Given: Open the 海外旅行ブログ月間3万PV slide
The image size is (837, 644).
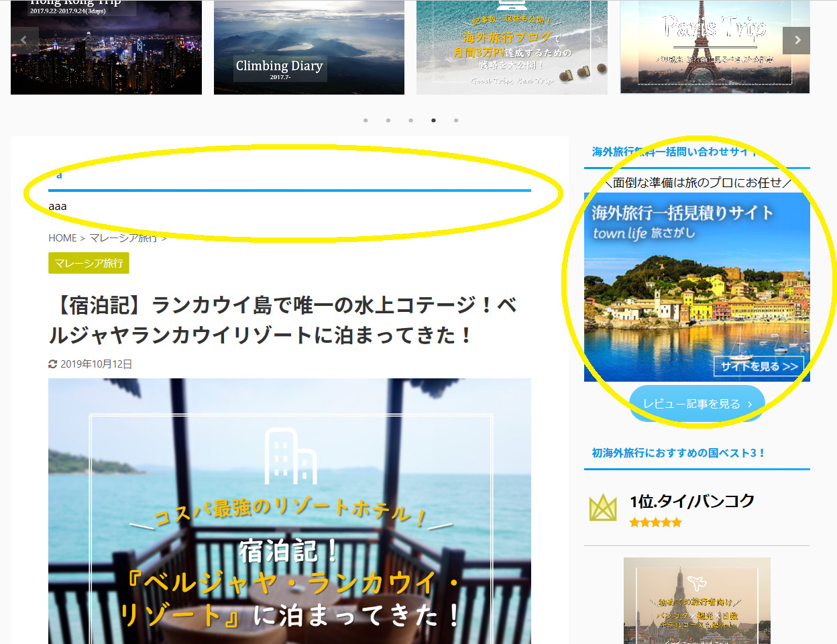Looking at the screenshot, I should (x=512, y=47).
